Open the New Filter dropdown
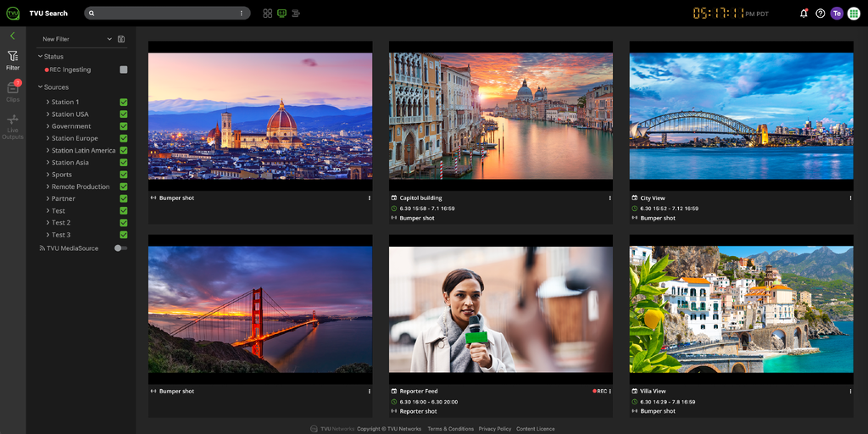The height and width of the screenshot is (434, 868). pyautogui.click(x=77, y=39)
